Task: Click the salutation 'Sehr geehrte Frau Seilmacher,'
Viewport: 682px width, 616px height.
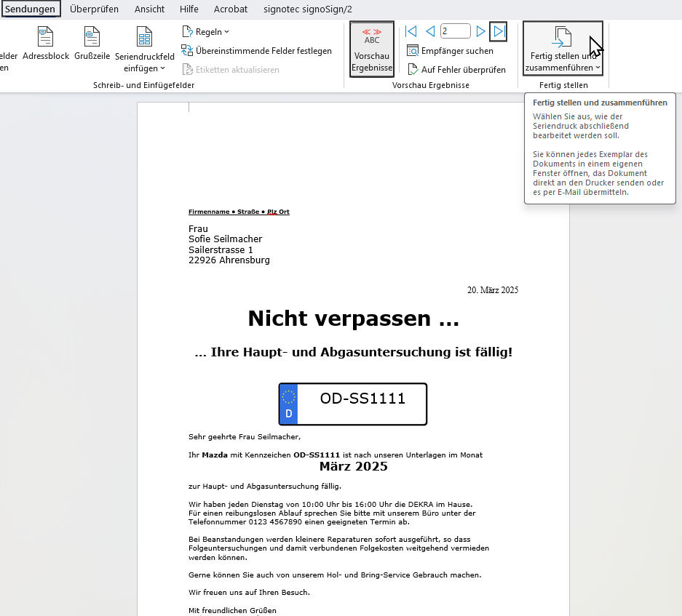Action: tap(245, 437)
